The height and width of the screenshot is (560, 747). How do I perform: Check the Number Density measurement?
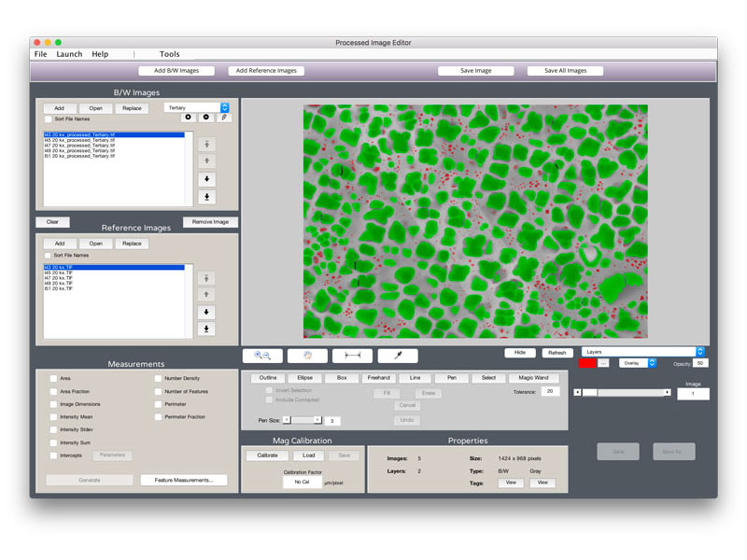click(x=158, y=378)
